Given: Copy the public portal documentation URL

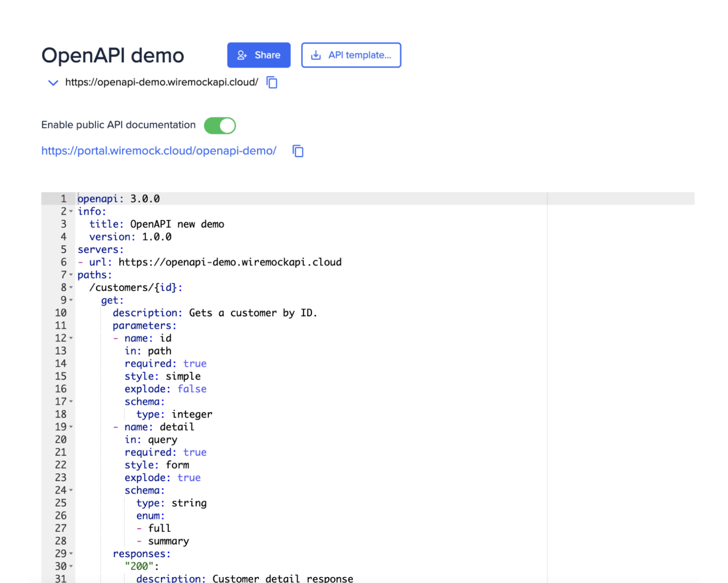Looking at the screenshot, I should [x=298, y=151].
